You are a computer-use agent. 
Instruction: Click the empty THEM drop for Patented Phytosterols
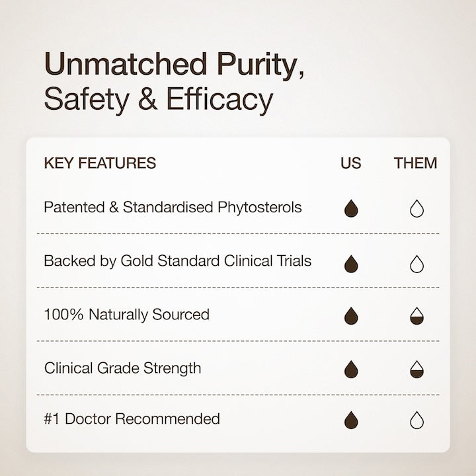click(x=416, y=210)
